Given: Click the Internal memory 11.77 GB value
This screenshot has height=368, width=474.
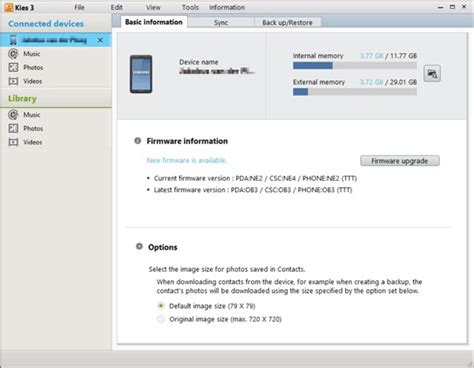Looking at the screenshot, I should [403, 56].
